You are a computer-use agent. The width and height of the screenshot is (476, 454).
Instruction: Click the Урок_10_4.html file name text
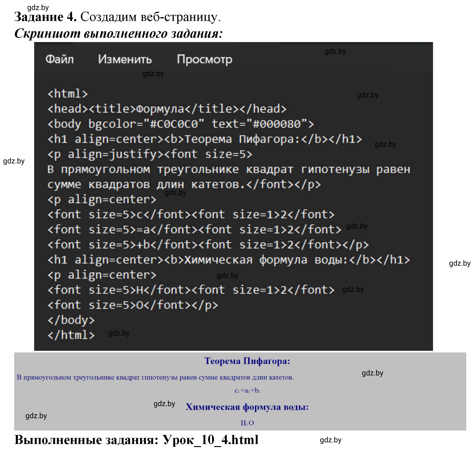pyautogui.click(x=210, y=440)
